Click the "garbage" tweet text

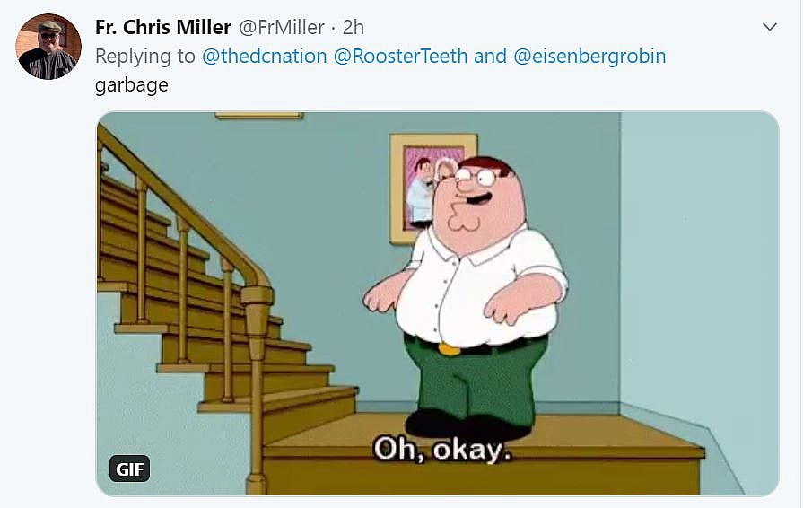(x=132, y=85)
